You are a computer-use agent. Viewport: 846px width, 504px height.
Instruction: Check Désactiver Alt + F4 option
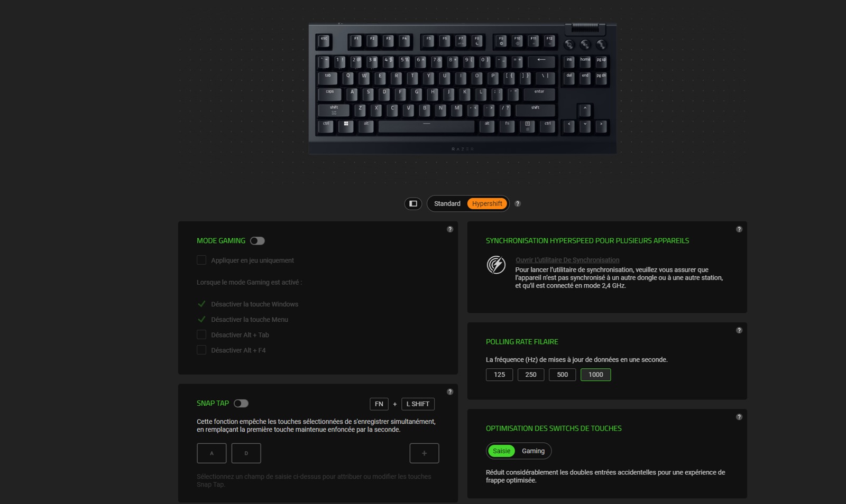(201, 350)
